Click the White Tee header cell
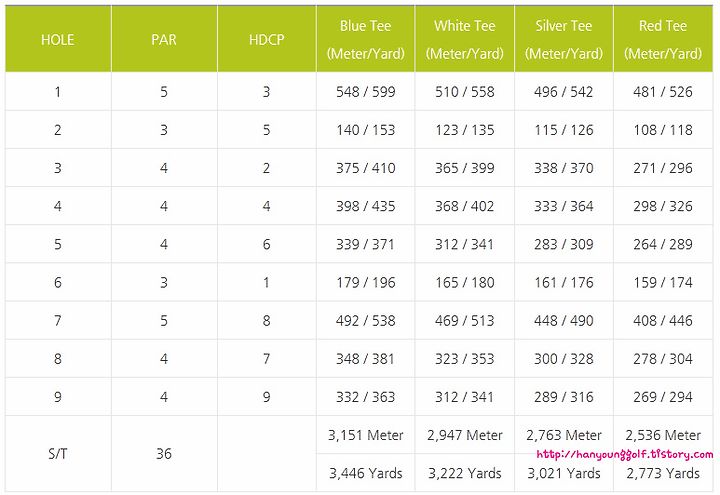 coord(465,39)
